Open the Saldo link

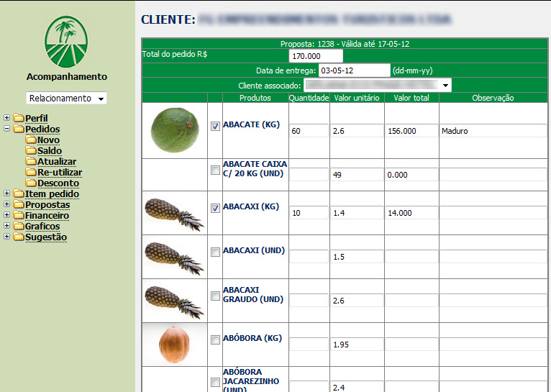pyautogui.click(x=50, y=151)
